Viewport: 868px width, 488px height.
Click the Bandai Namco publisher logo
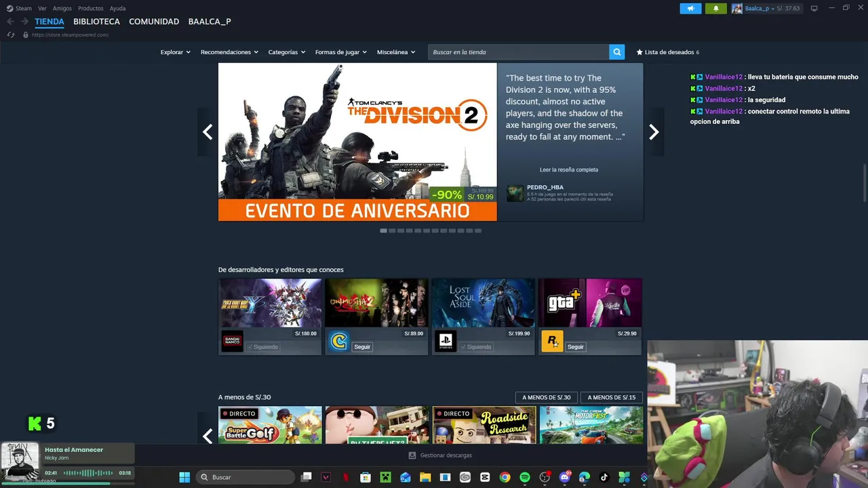[232, 341]
